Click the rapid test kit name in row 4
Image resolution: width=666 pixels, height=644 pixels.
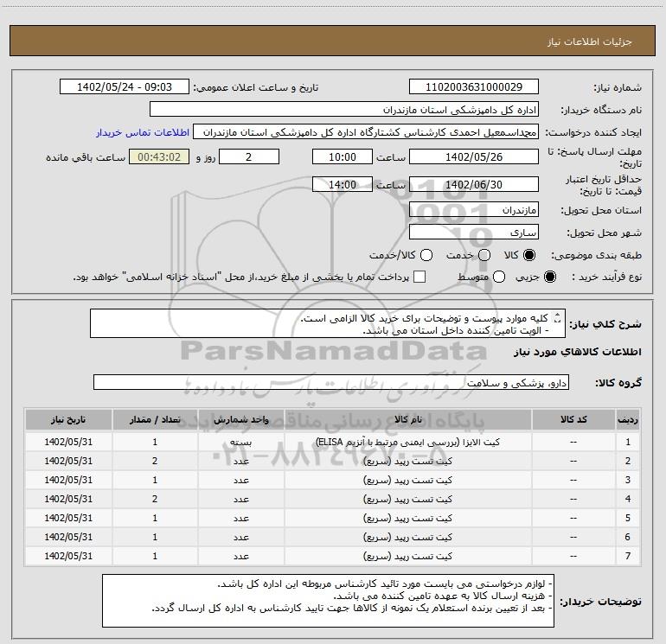coord(407,500)
